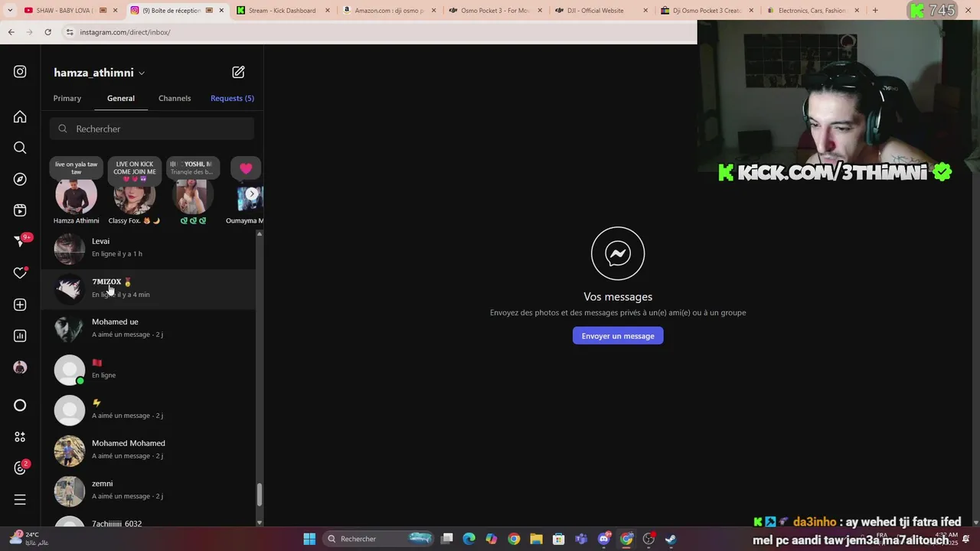
Task: Click the new message compose icon
Action: pyautogui.click(x=238, y=72)
